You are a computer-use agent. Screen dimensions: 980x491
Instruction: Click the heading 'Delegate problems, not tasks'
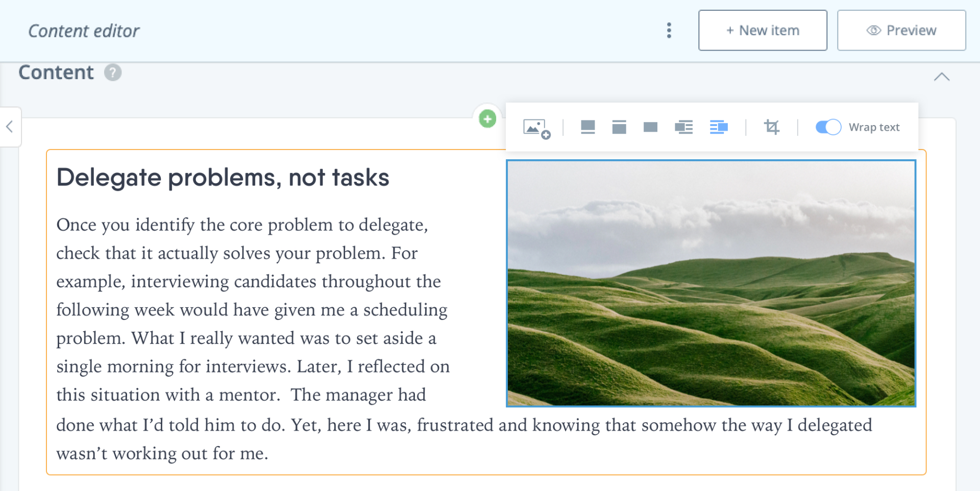point(223,178)
